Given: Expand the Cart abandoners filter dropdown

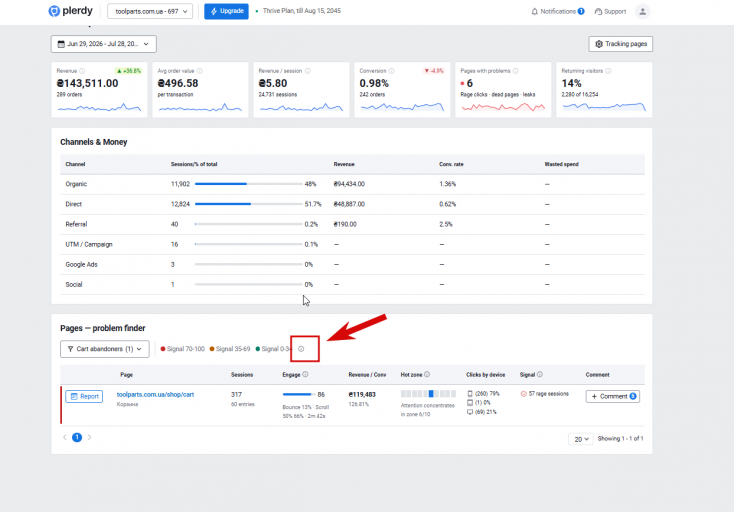Looking at the screenshot, I should pyautogui.click(x=105, y=349).
